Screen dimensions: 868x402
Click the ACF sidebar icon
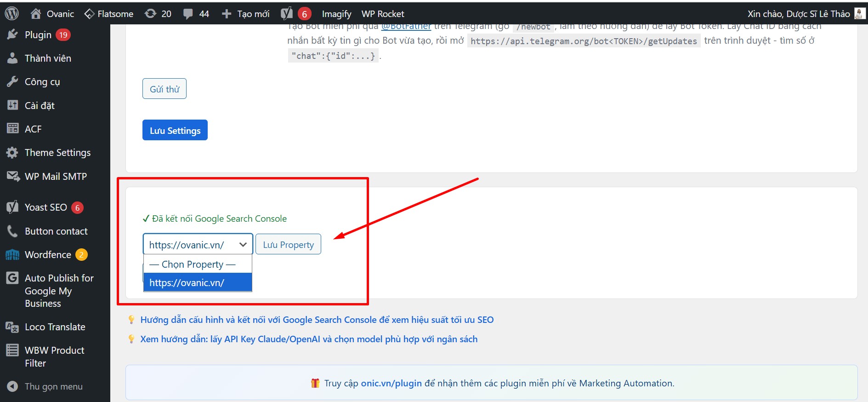tap(12, 129)
